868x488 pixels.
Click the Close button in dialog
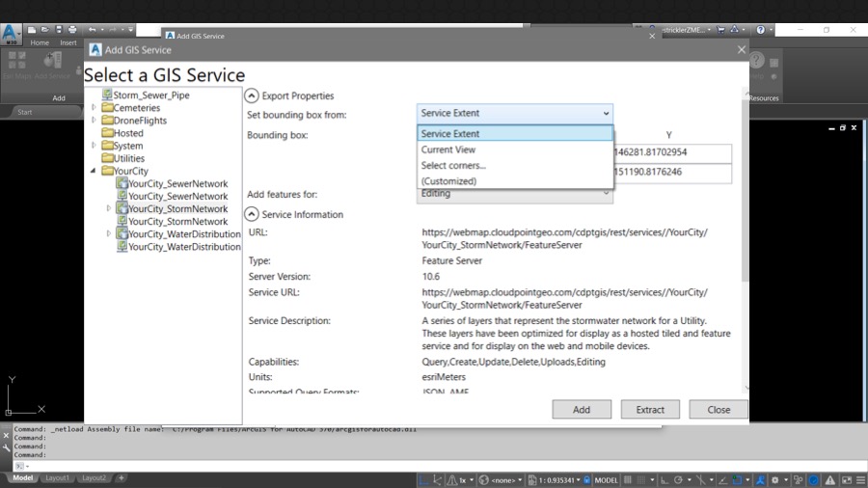click(719, 410)
